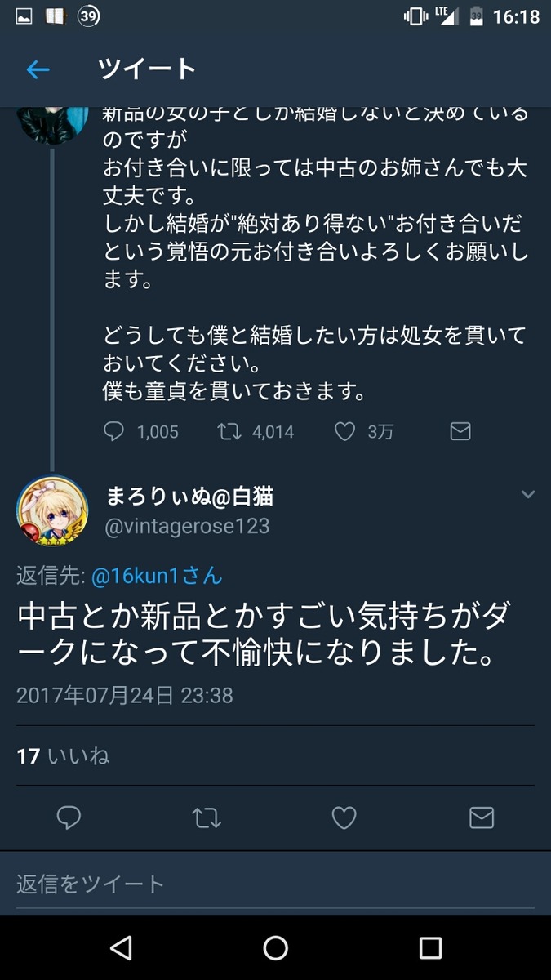Expand the chevron menu beside まろりぃぬ@白猫
The height and width of the screenshot is (980, 551).
[x=528, y=494]
